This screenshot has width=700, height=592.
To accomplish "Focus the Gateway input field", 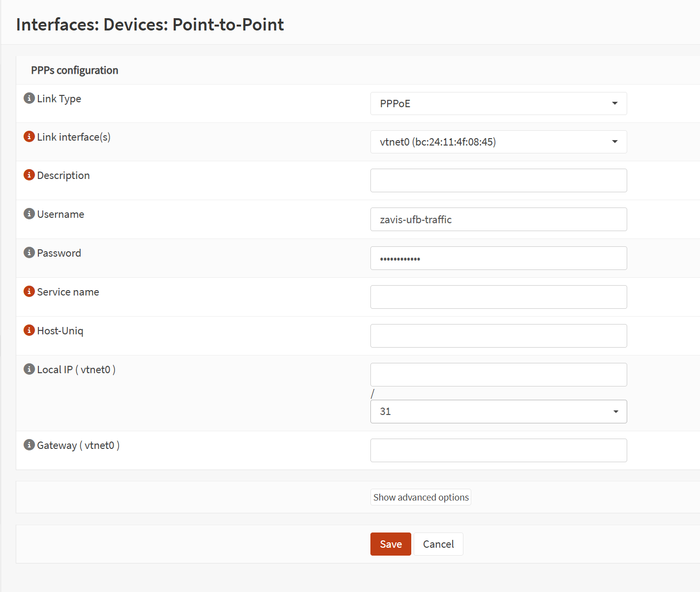I will [498, 450].
